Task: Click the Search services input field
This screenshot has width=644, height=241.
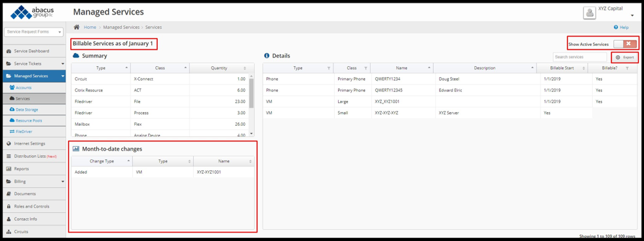Action: click(x=580, y=57)
